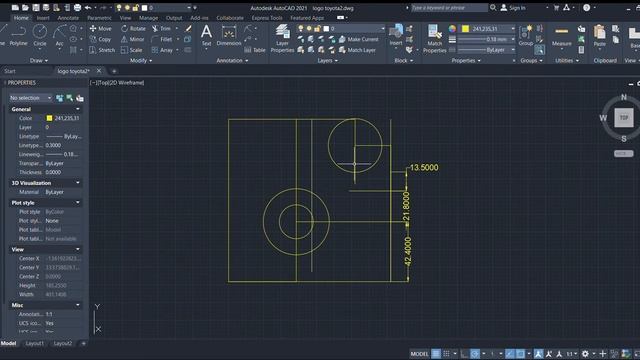Expand the Modify panel dropdown

[x=141, y=60]
